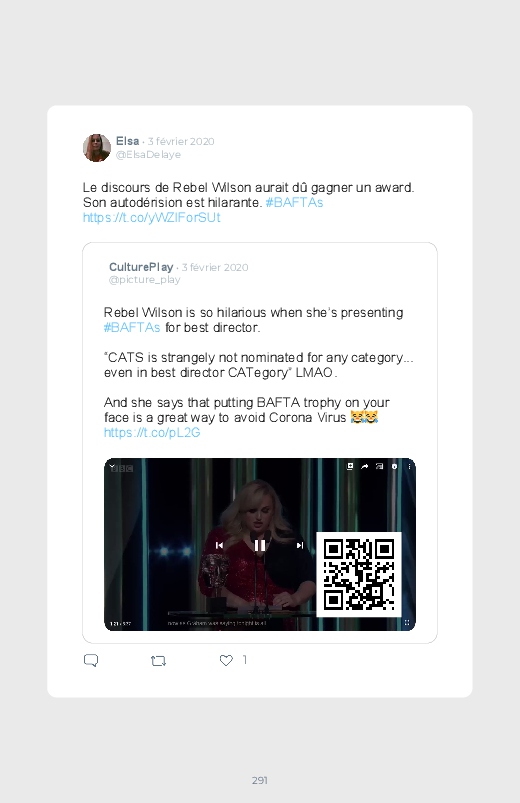
Task: Pause the video playback
Action: (260, 545)
